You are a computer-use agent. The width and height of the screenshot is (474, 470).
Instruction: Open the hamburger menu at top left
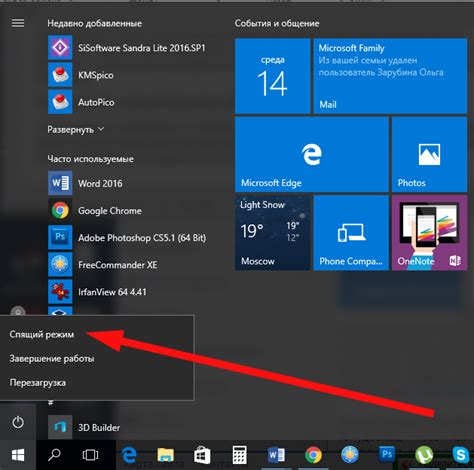[x=18, y=23]
